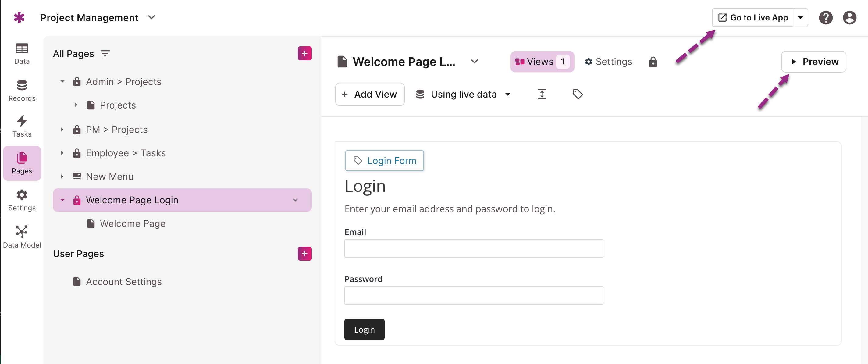The image size is (868, 364).
Task: Click the help question mark icon
Action: (826, 17)
